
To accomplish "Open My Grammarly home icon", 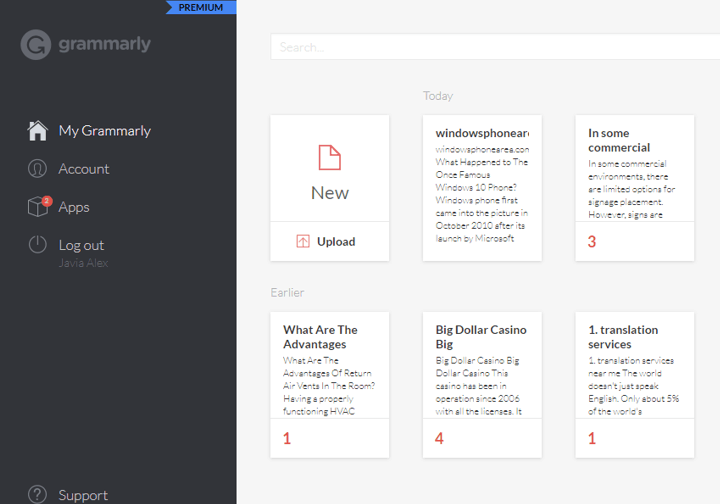I will pos(38,131).
